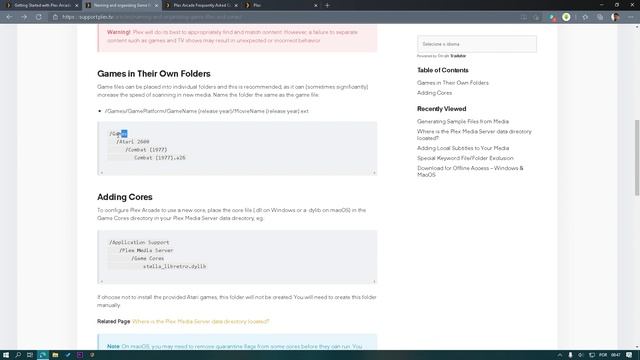
Task: Open the blue checkmark app on taskbar
Action: point(68,355)
